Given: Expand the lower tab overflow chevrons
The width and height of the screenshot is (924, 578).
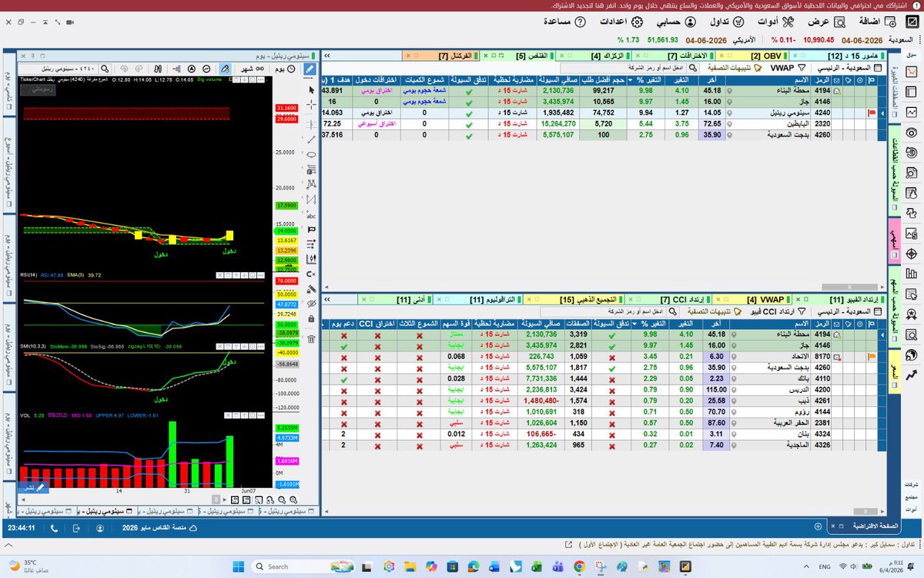Looking at the screenshot, I should coord(327,299).
